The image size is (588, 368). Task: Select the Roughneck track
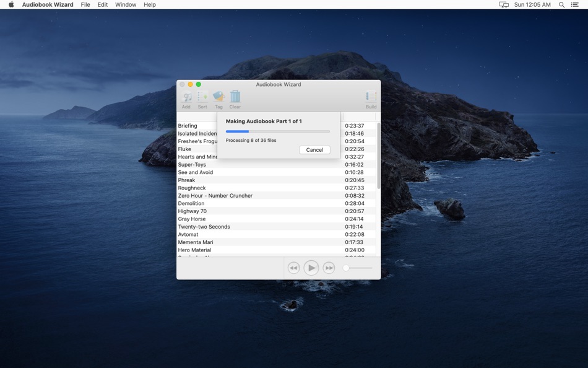(277, 188)
